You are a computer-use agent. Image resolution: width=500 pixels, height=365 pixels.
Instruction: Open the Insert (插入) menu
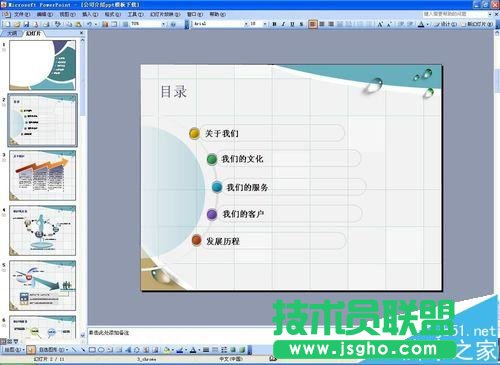click(x=90, y=14)
